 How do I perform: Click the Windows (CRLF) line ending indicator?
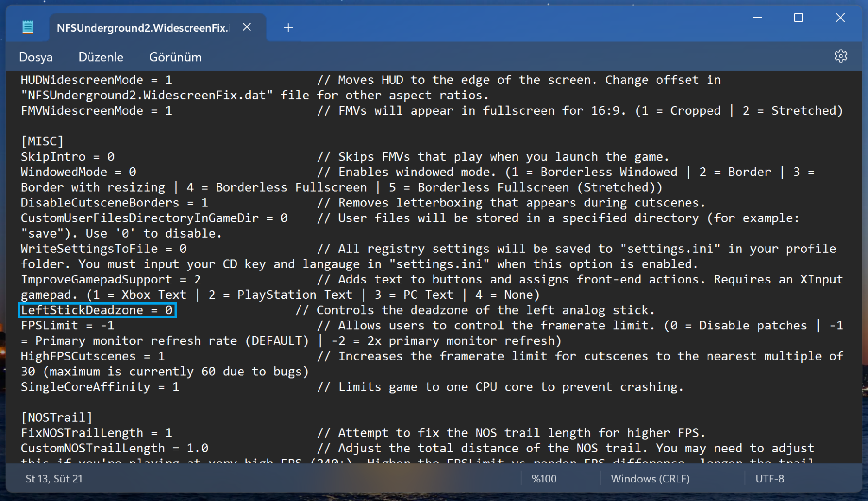(x=650, y=479)
